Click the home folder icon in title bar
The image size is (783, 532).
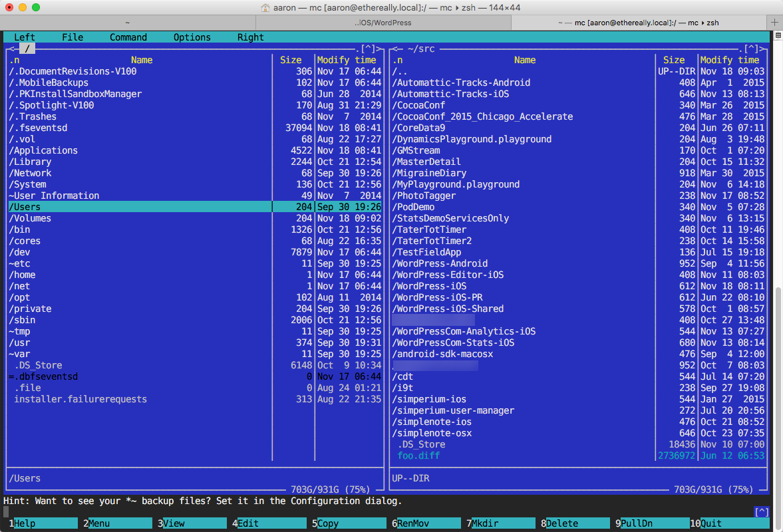click(x=265, y=7)
